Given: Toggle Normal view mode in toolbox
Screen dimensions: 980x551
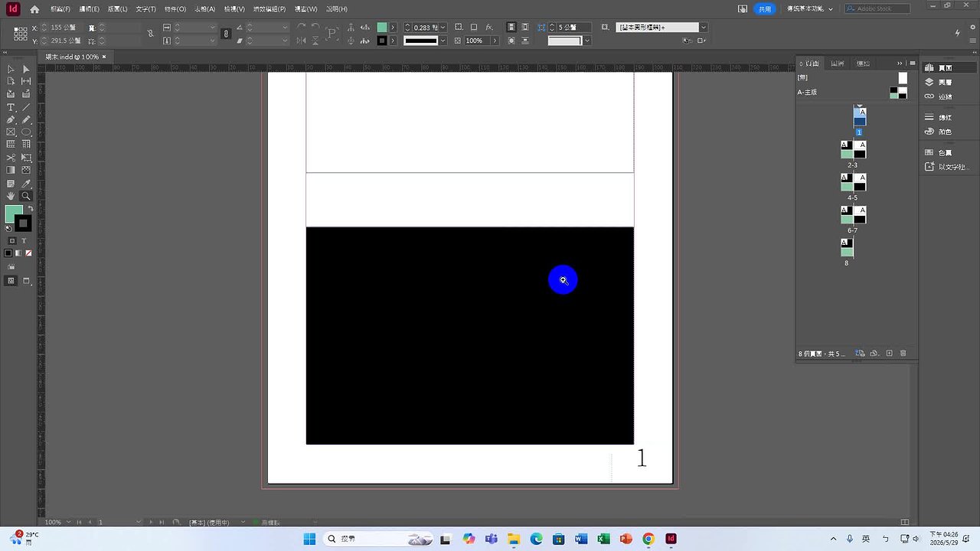Looking at the screenshot, I should click(x=11, y=281).
